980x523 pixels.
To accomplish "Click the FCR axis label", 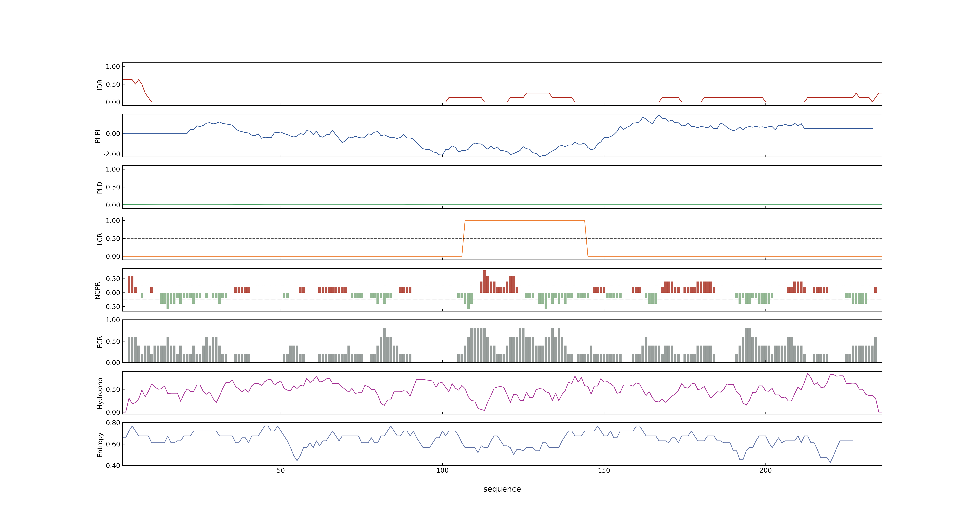I will click(x=100, y=342).
